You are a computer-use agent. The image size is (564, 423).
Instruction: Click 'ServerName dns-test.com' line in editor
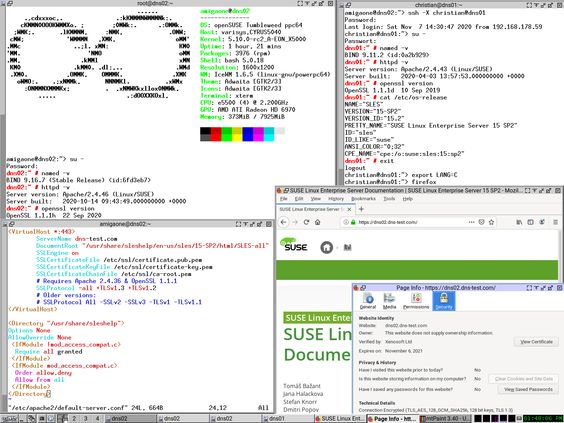click(76, 239)
